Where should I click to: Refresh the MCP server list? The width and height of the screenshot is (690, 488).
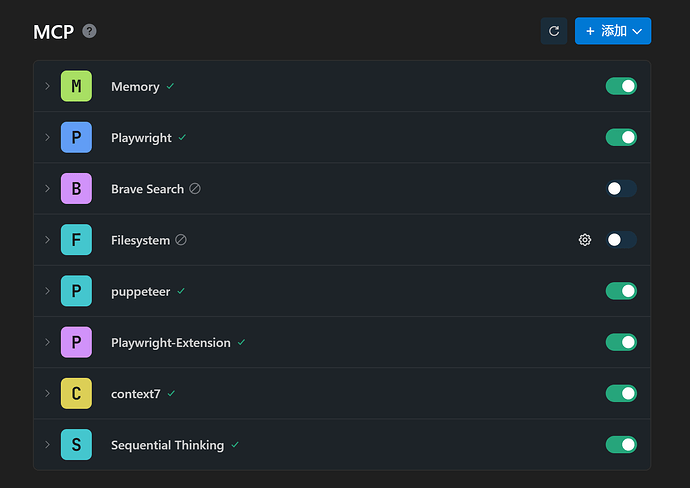coord(554,31)
